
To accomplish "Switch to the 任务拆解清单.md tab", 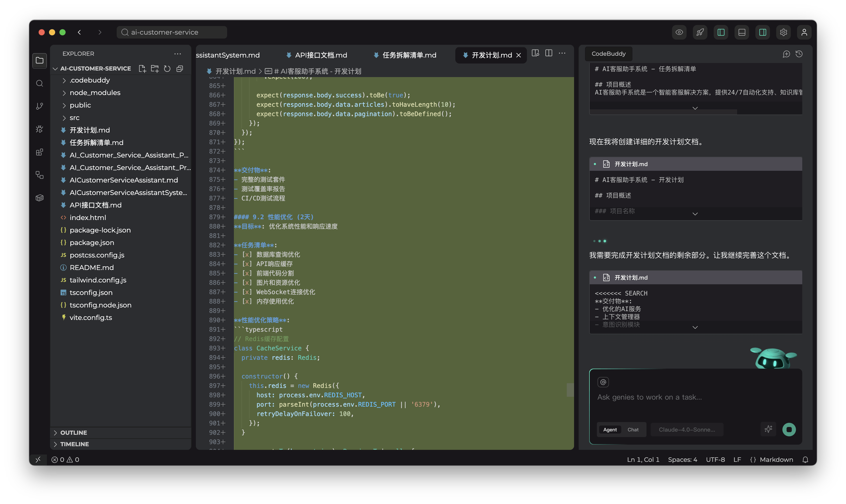I will [x=405, y=55].
